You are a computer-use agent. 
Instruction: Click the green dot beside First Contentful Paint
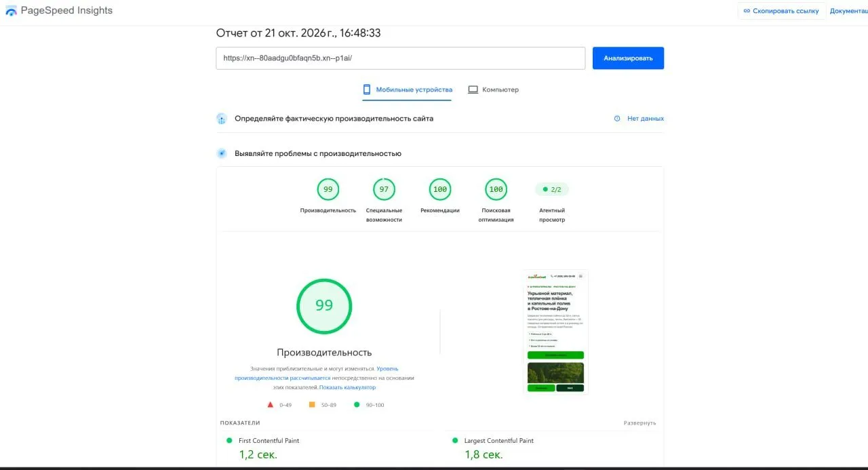point(229,440)
